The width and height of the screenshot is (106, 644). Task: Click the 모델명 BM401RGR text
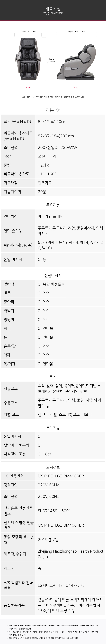click(53, 14)
